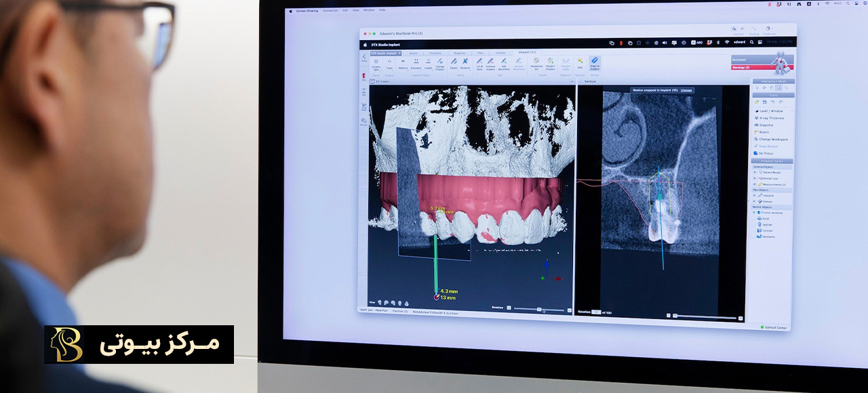The image size is (868, 393).
Task: Select the Rotation refine tool
Action: pyautogui.click(x=465, y=65)
